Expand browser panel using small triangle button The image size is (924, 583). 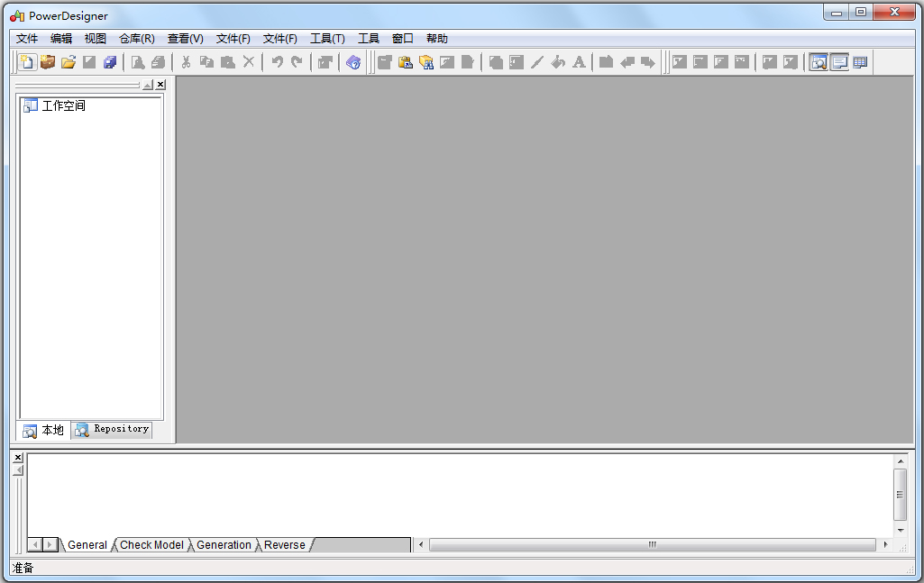148,85
